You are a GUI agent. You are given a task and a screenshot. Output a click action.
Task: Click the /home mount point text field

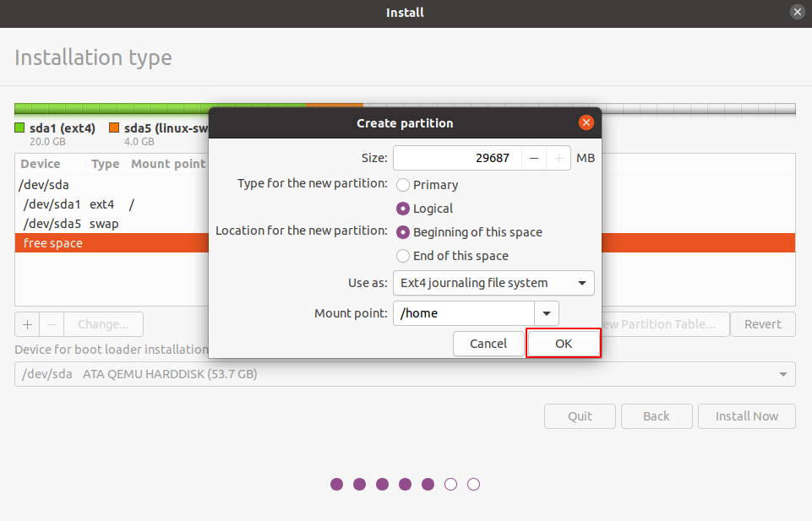[x=464, y=313]
